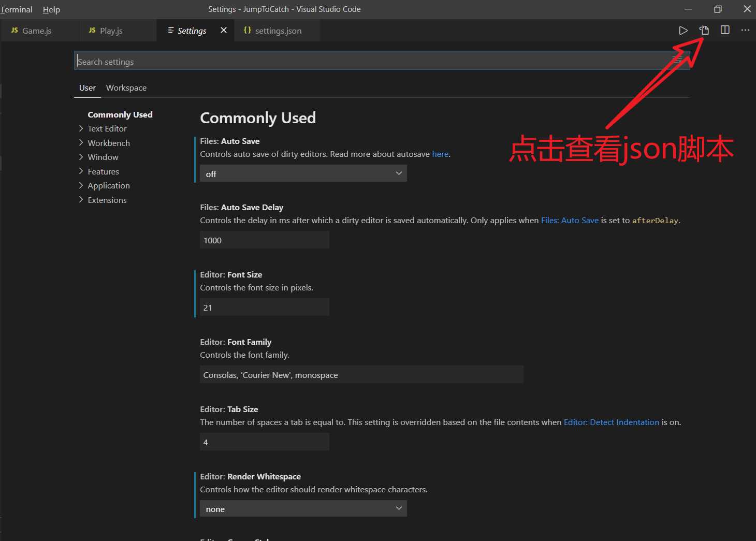Image resolution: width=756 pixels, height=541 pixels.
Task: Click the Features category label
Action: (104, 171)
